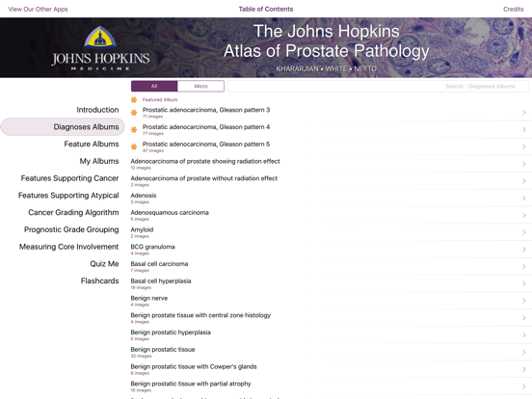This screenshot has width=532, height=399.
Task: Open chevron for Basal cell carcinoma row
Action: point(524,267)
